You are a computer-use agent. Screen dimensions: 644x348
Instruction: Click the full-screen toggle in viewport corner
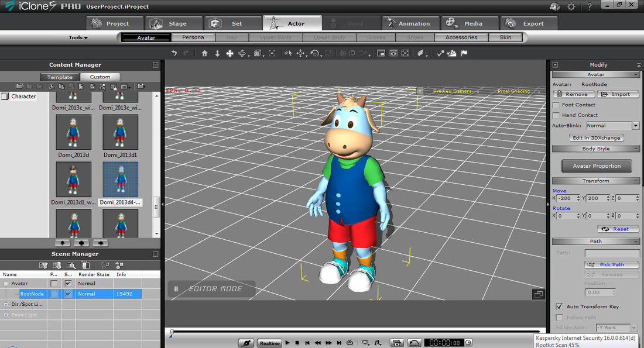click(538, 294)
